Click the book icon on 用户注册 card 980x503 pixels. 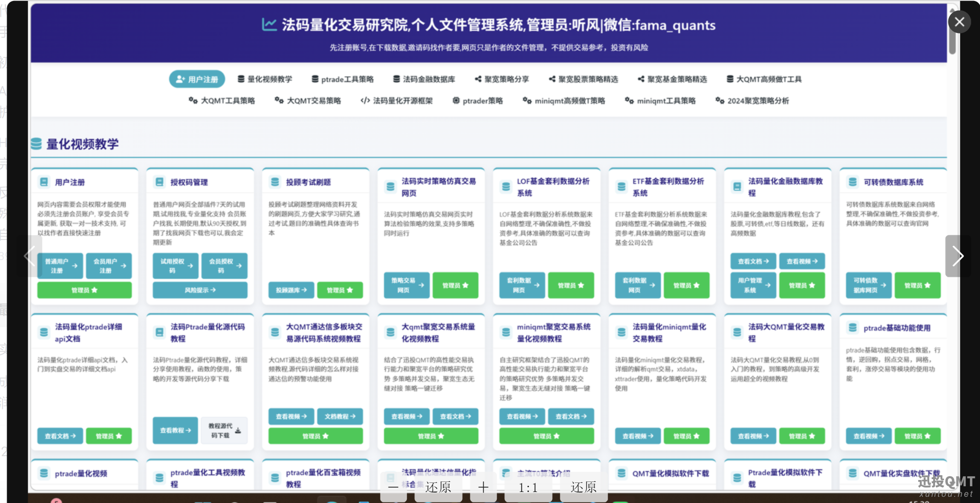click(x=44, y=182)
